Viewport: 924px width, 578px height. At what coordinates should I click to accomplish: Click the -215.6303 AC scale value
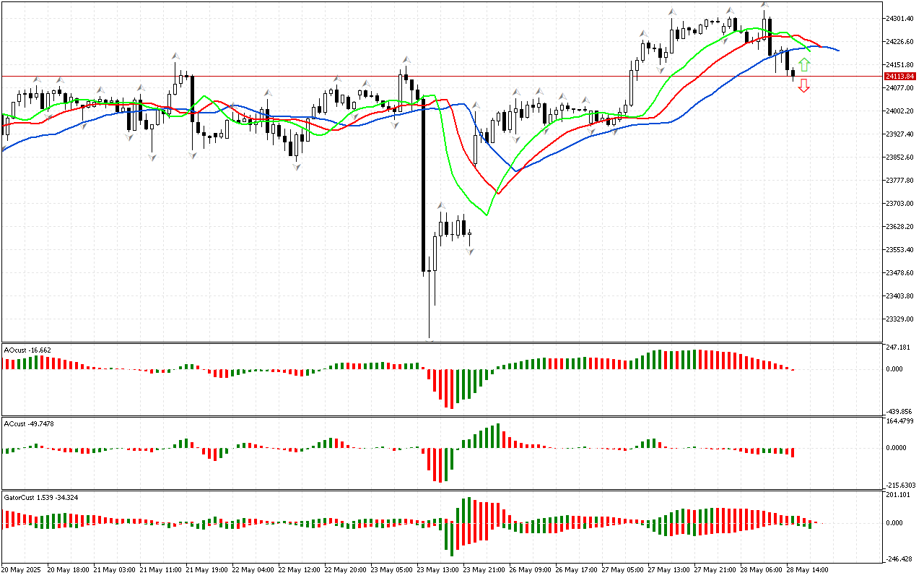(901, 485)
